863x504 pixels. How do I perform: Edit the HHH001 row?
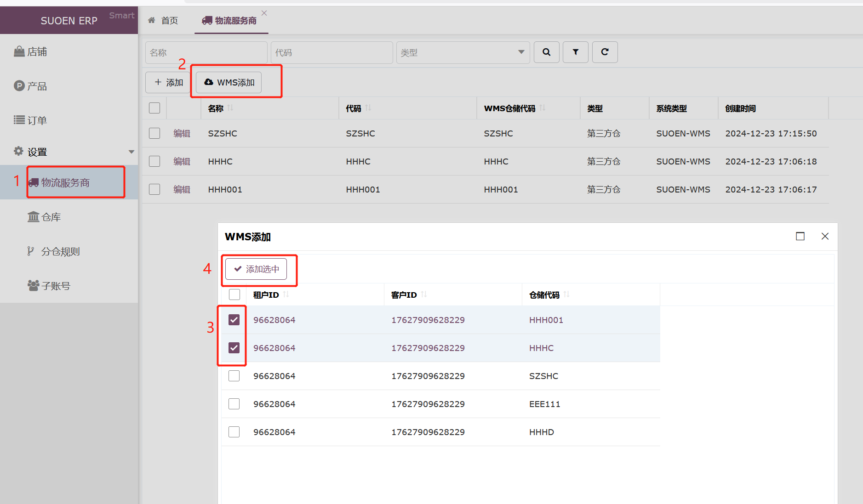(182, 189)
